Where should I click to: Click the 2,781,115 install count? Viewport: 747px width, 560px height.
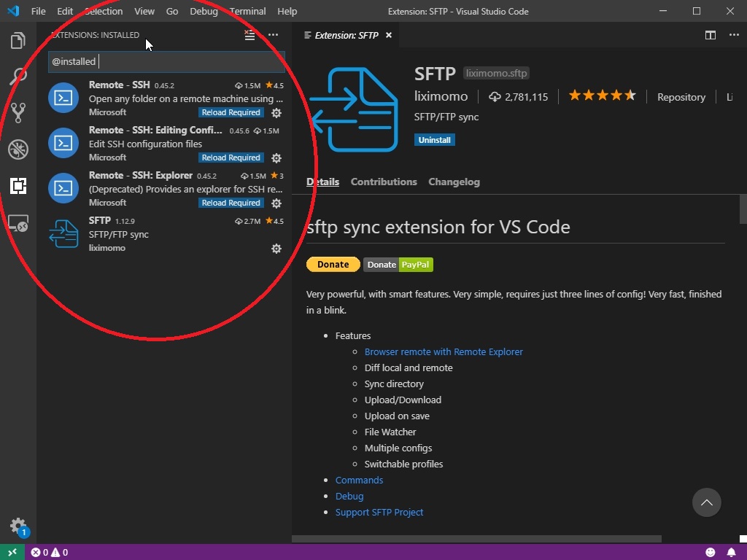519,97
